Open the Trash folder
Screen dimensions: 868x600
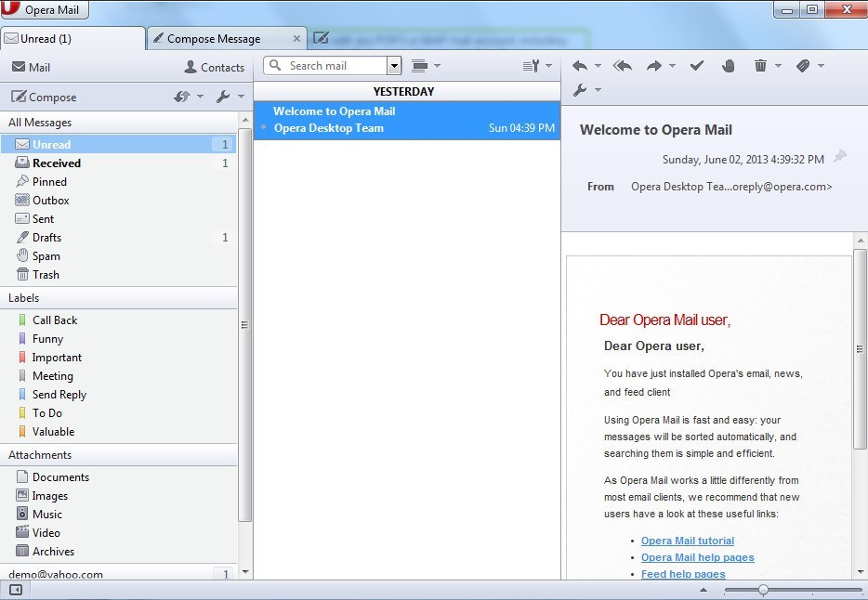point(118,274)
